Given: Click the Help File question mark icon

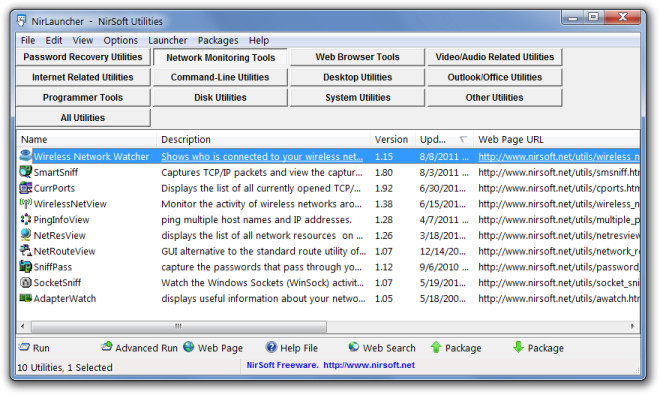Looking at the screenshot, I should (x=271, y=347).
